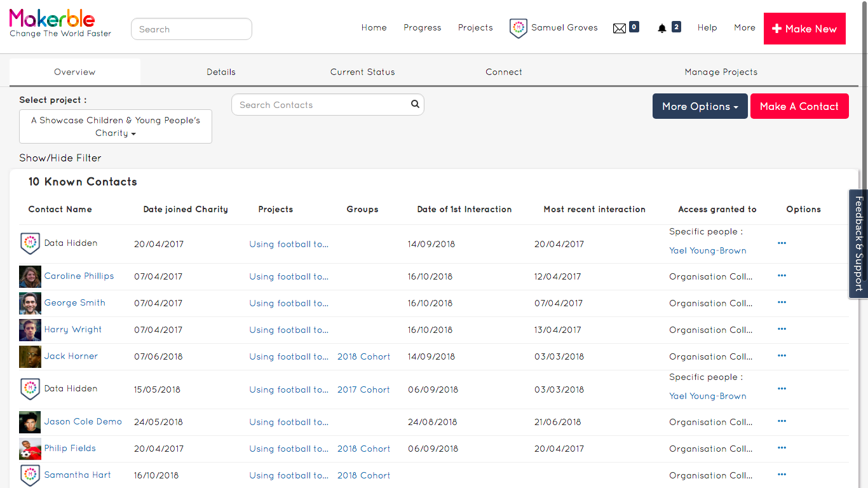Click the Search Contacts input field
The image size is (868, 488).
click(327, 105)
